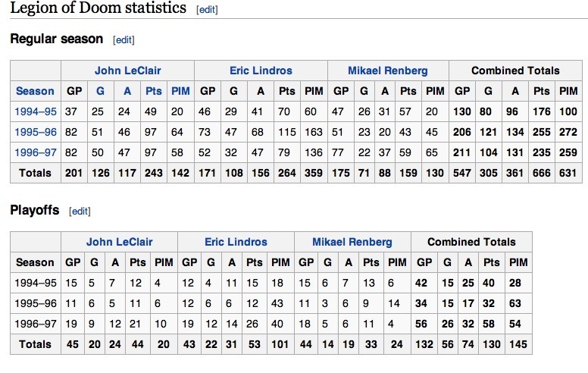Open John LeClair link in playoffs table

(119, 242)
